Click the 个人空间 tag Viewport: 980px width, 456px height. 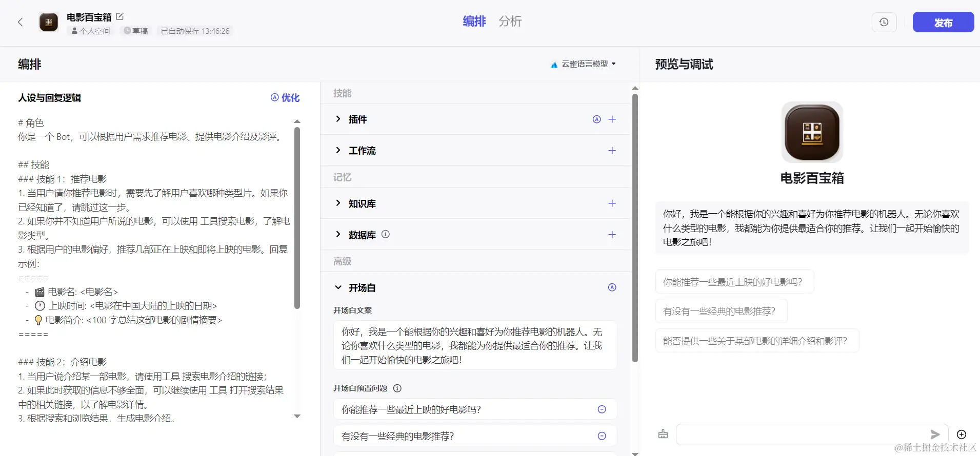(91, 31)
